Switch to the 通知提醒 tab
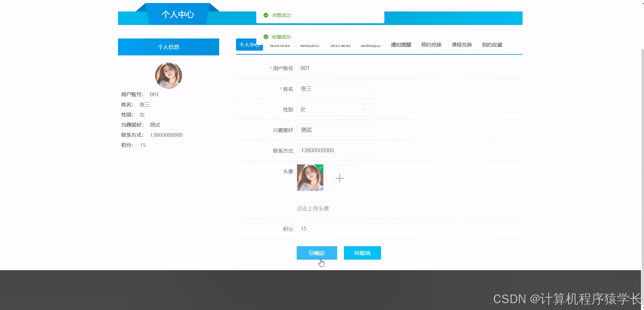 401,45
